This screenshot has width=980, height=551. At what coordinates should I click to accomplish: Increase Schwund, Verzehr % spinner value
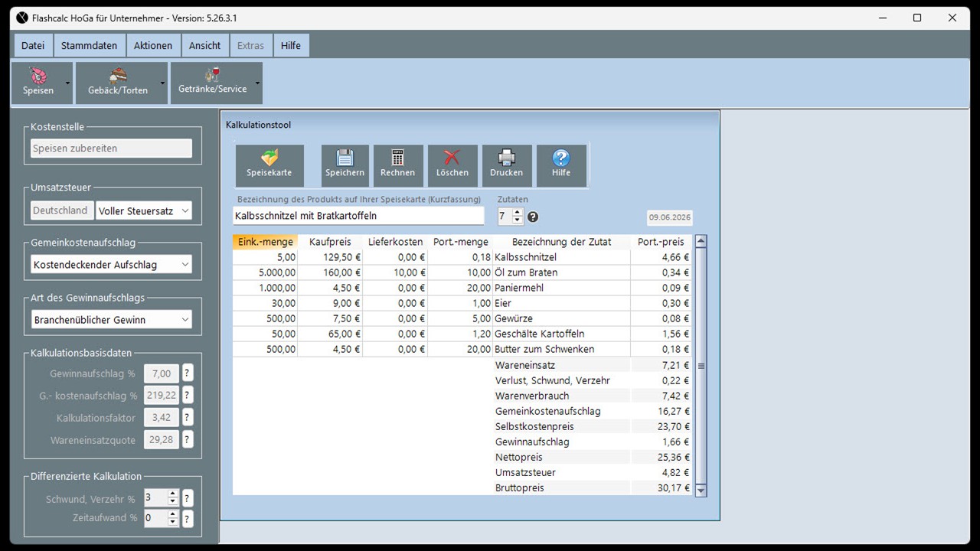pyautogui.click(x=173, y=494)
